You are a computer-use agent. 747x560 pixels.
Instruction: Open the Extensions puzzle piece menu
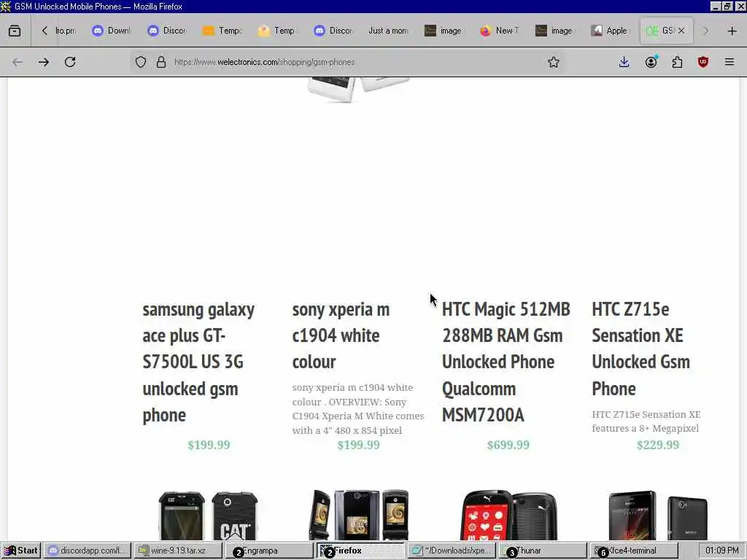click(x=678, y=62)
